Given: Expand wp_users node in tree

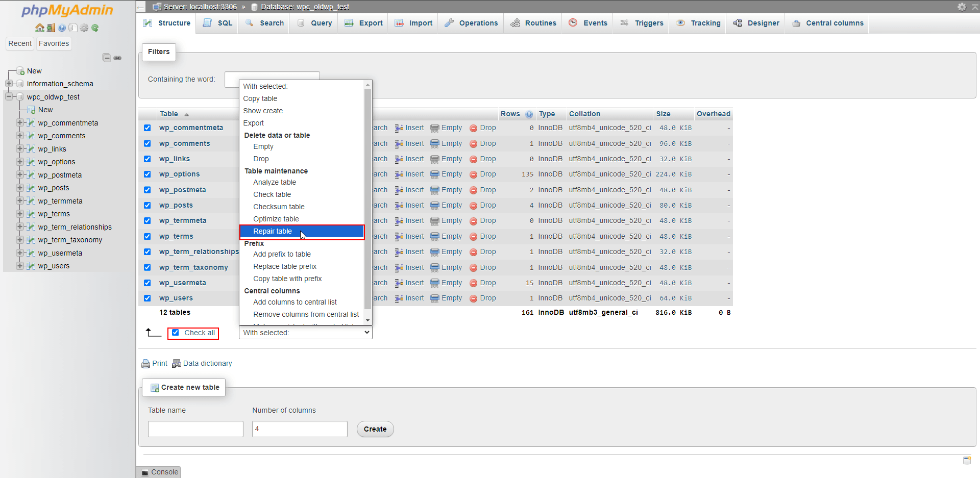Looking at the screenshot, I should pyautogui.click(x=20, y=266).
